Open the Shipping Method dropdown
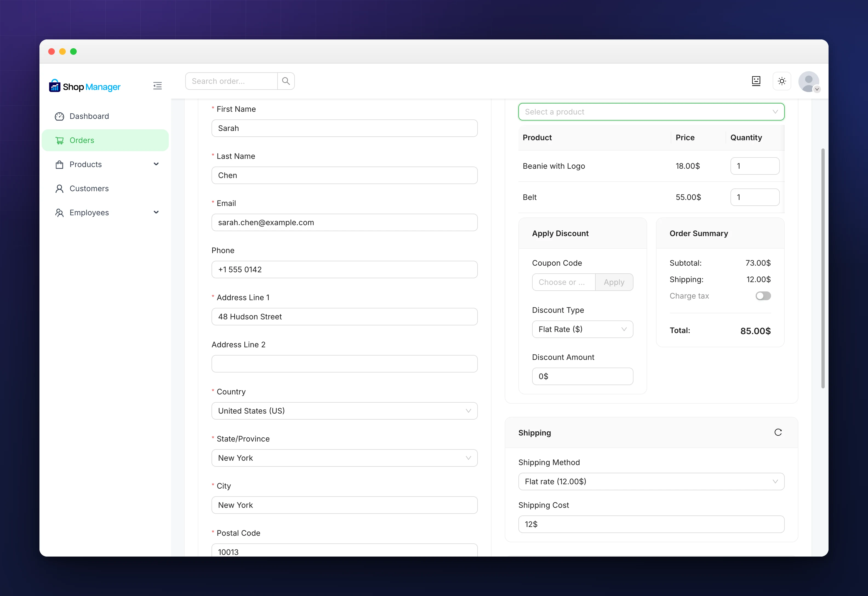This screenshot has height=596, width=868. click(x=651, y=482)
